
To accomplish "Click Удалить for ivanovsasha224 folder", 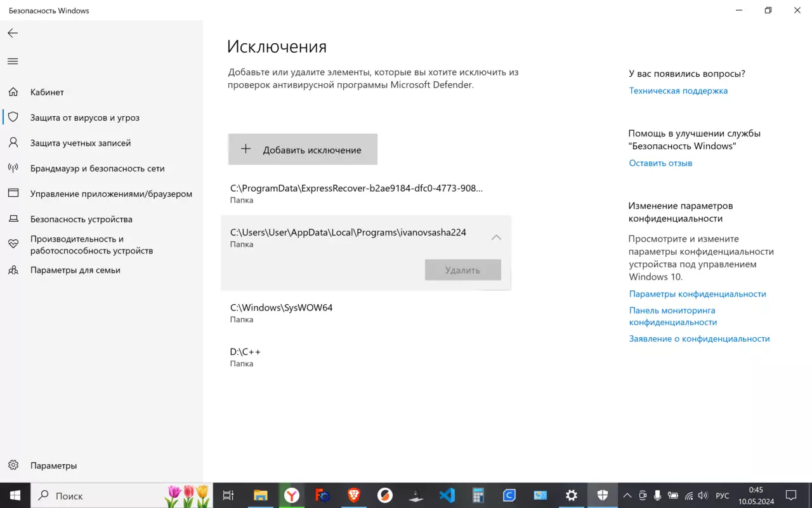I will 462,270.
